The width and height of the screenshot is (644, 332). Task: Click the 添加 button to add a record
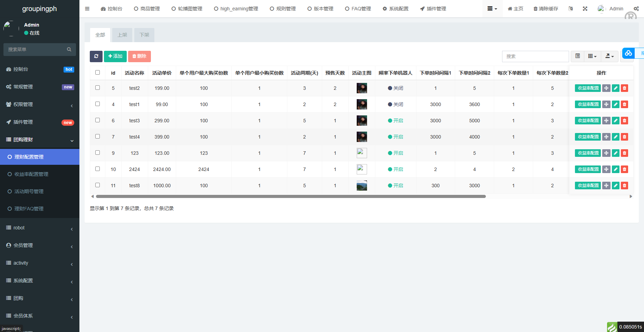[x=115, y=56]
